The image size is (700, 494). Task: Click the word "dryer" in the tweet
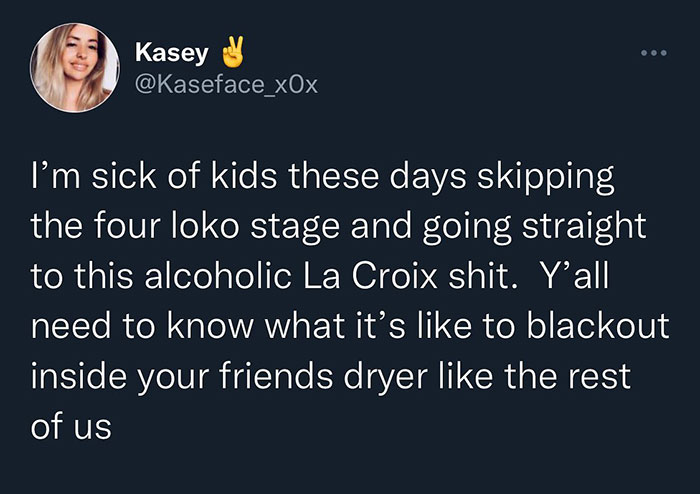click(x=386, y=378)
